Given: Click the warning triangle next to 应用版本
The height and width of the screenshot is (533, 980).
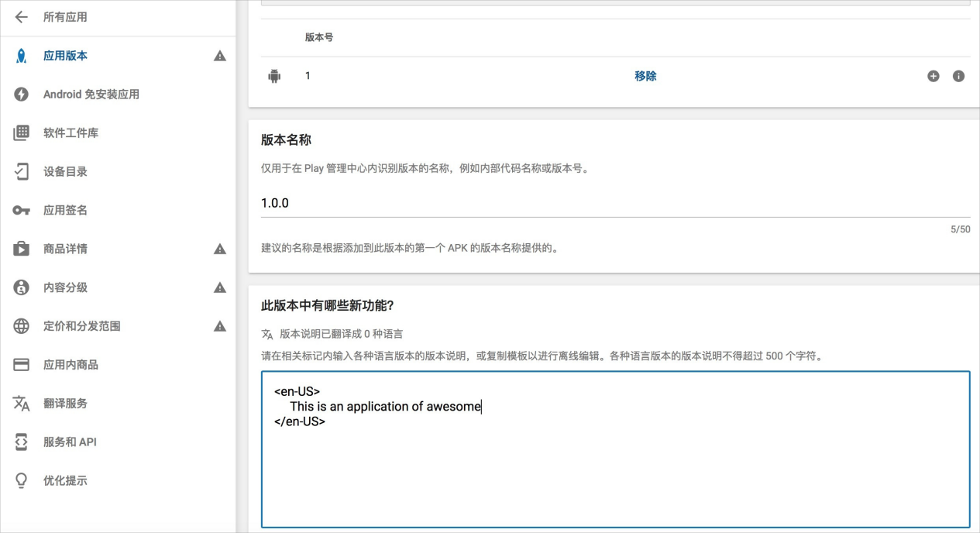Looking at the screenshot, I should (x=220, y=56).
